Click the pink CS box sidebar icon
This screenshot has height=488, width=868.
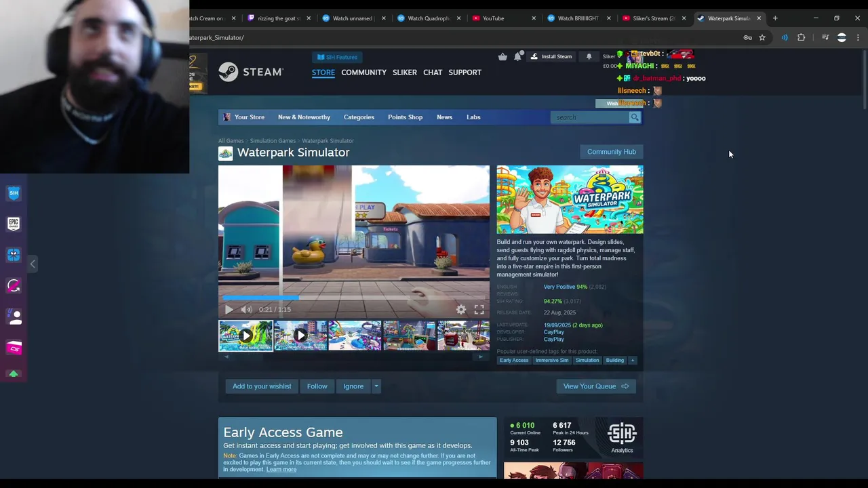[14, 348]
